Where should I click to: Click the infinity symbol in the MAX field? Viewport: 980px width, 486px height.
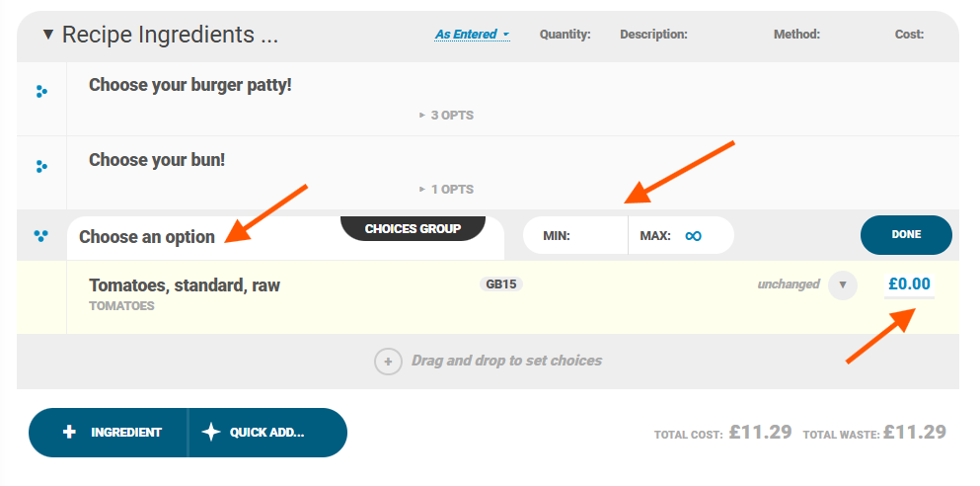click(x=693, y=236)
